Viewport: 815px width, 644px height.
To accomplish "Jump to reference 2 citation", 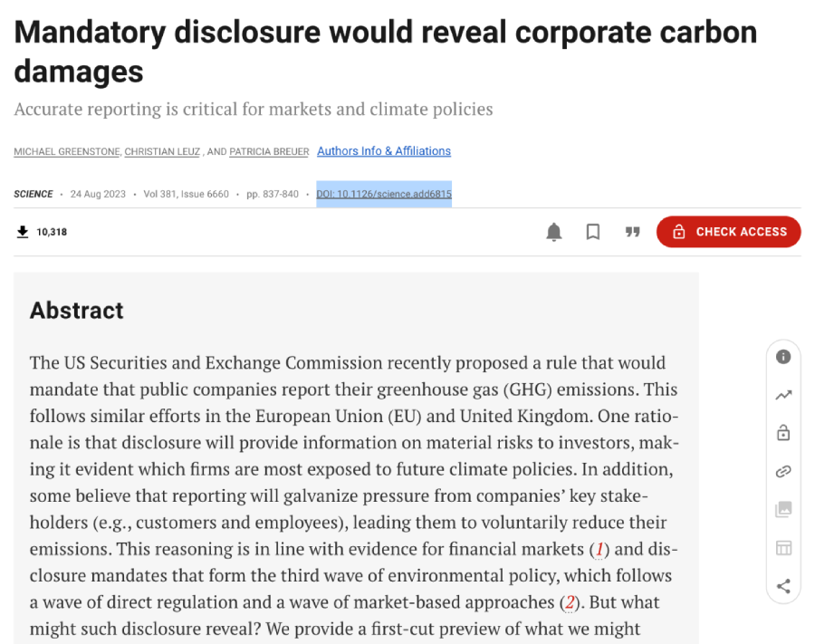I will click(570, 602).
